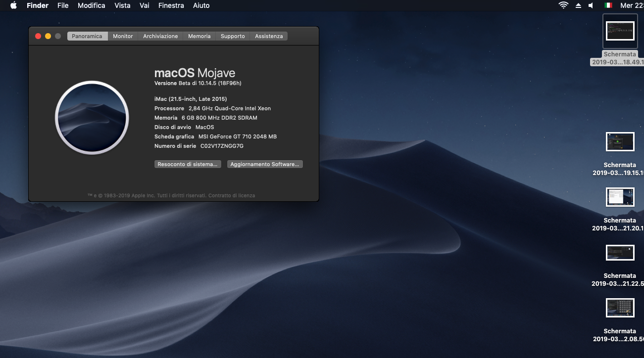Click the menu bar clock showing Mer
Viewport: 644px width, 358px height.
632,5
